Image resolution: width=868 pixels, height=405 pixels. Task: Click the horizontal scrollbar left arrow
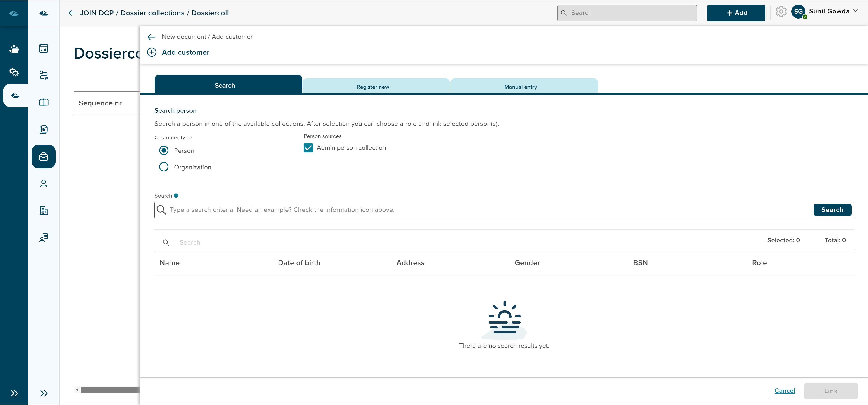77,389
